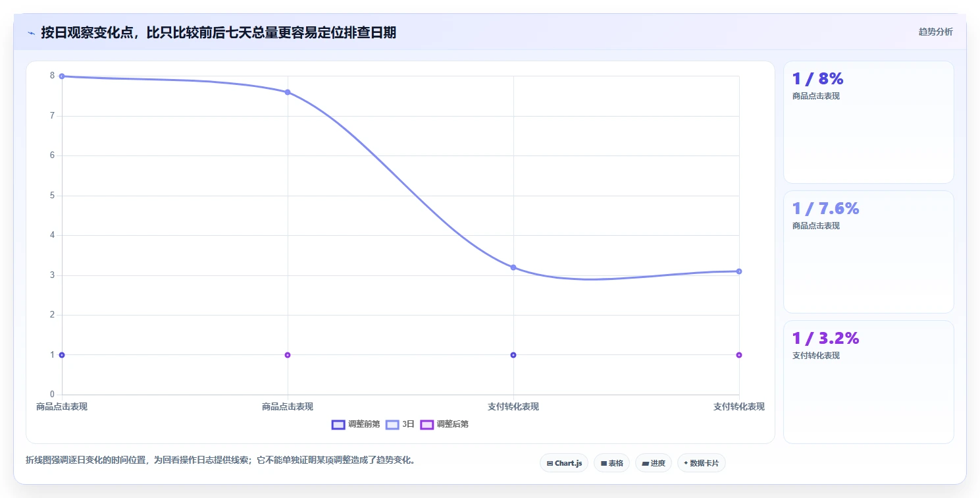
Task: Click the 表格 chip
Action: tap(611, 463)
